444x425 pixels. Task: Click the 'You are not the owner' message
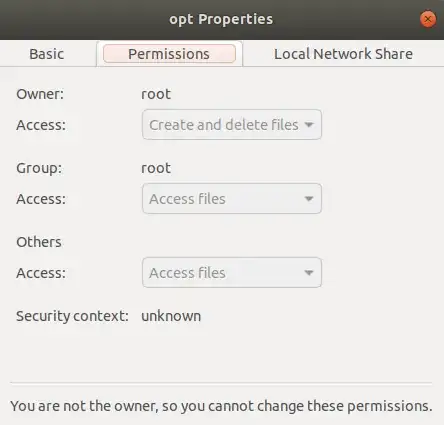coord(221,406)
